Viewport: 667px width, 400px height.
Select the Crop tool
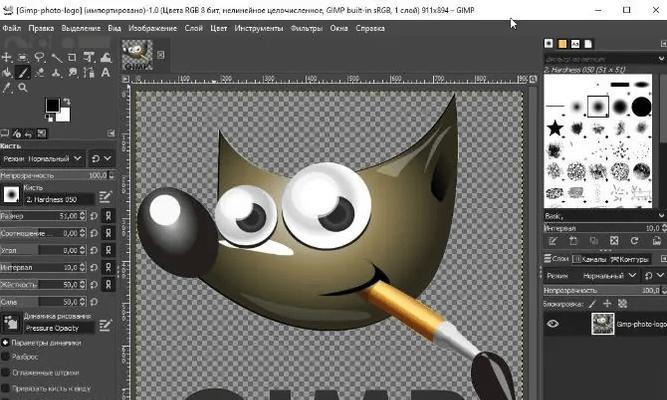[72, 57]
